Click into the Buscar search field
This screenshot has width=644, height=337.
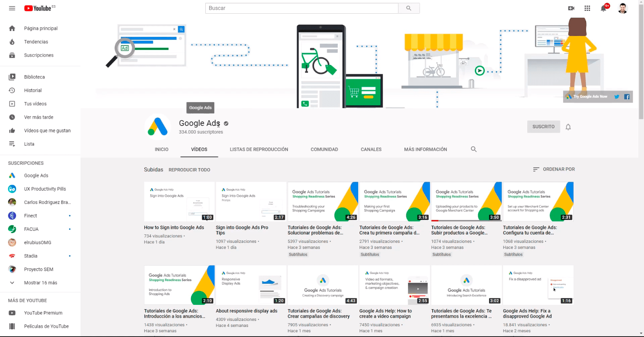(302, 8)
